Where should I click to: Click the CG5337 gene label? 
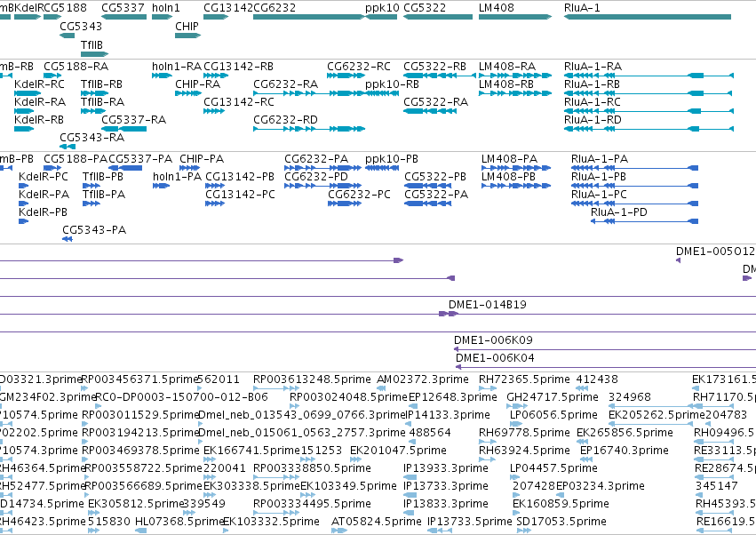pyautogui.click(x=123, y=8)
